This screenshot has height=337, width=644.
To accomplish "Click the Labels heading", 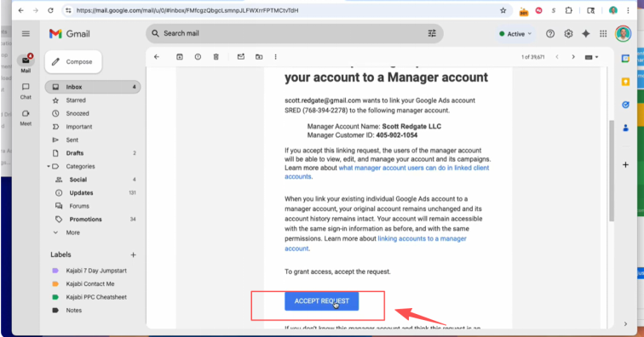I will 60,255.
